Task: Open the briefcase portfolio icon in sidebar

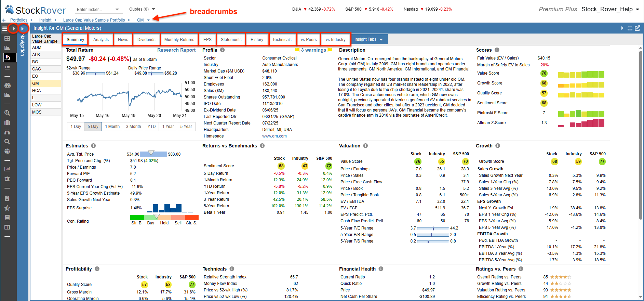Action: pos(7,122)
